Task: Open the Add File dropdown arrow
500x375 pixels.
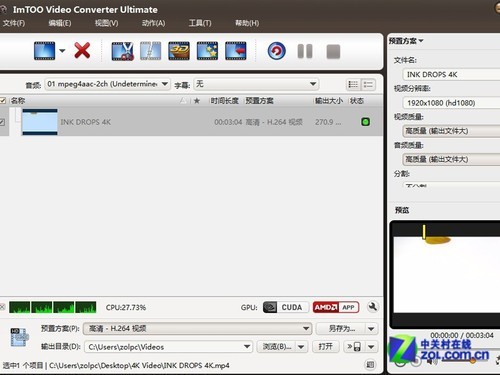Action: pos(62,51)
